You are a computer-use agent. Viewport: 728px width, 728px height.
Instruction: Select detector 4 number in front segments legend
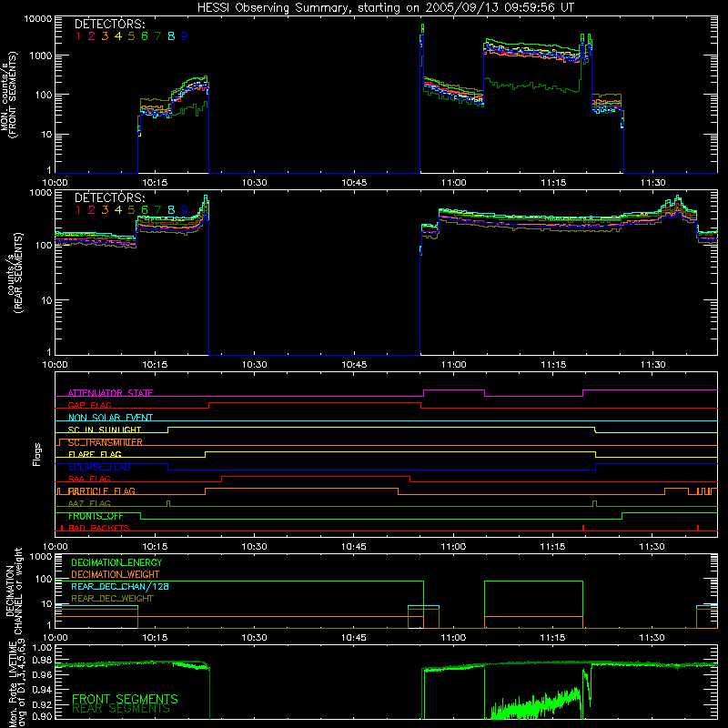118,36
